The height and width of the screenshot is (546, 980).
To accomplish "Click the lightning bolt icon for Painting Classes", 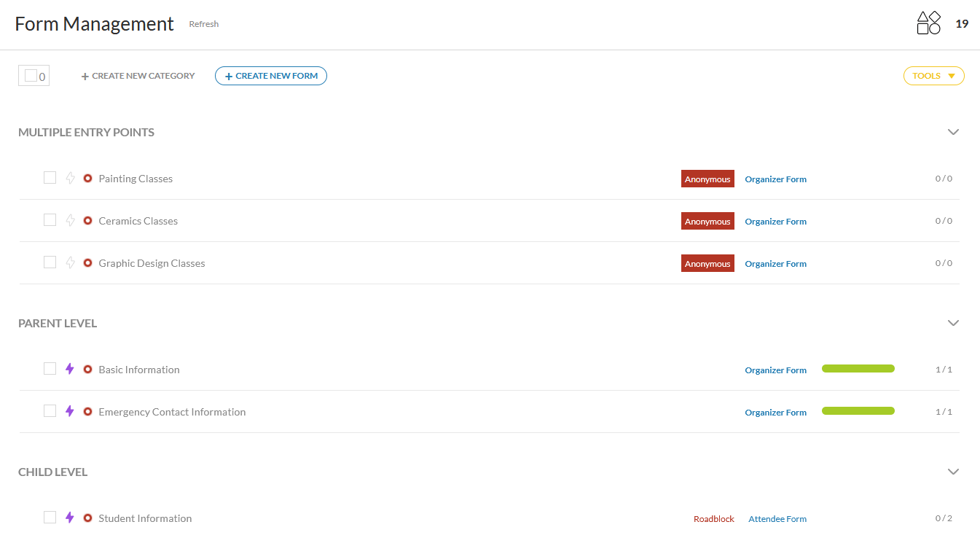I will (70, 178).
